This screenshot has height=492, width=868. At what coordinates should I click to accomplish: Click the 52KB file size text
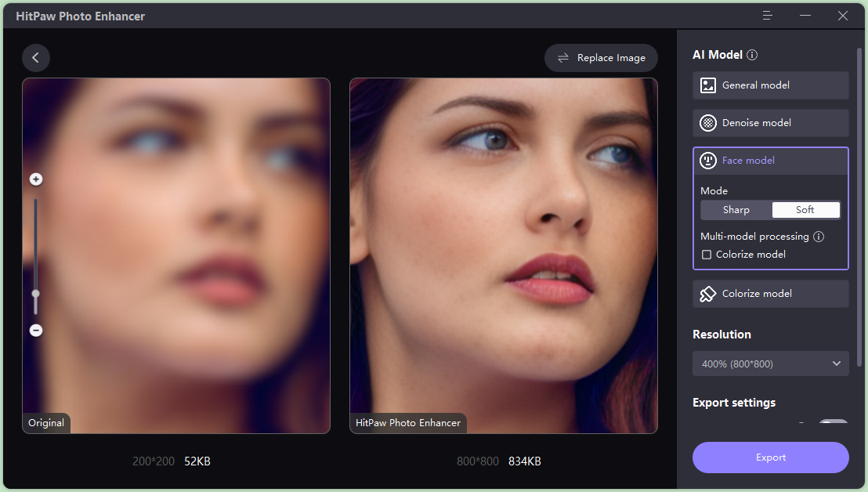(x=197, y=461)
